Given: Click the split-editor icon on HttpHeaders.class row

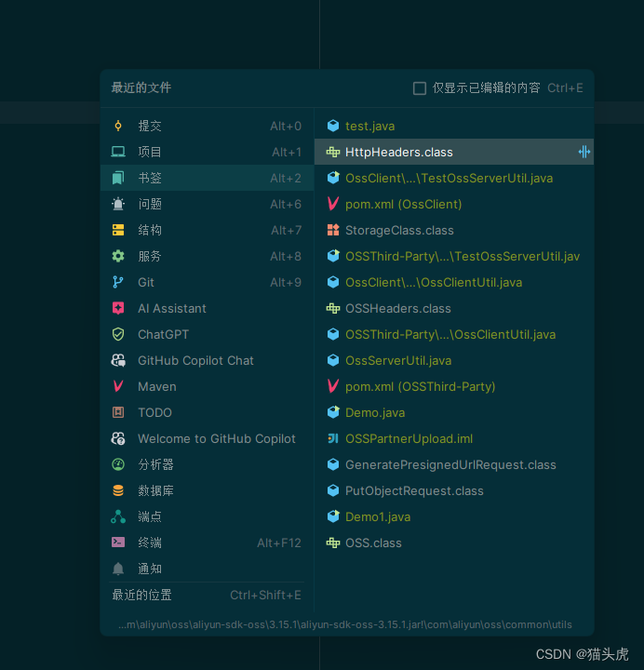Looking at the screenshot, I should pyautogui.click(x=584, y=152).
